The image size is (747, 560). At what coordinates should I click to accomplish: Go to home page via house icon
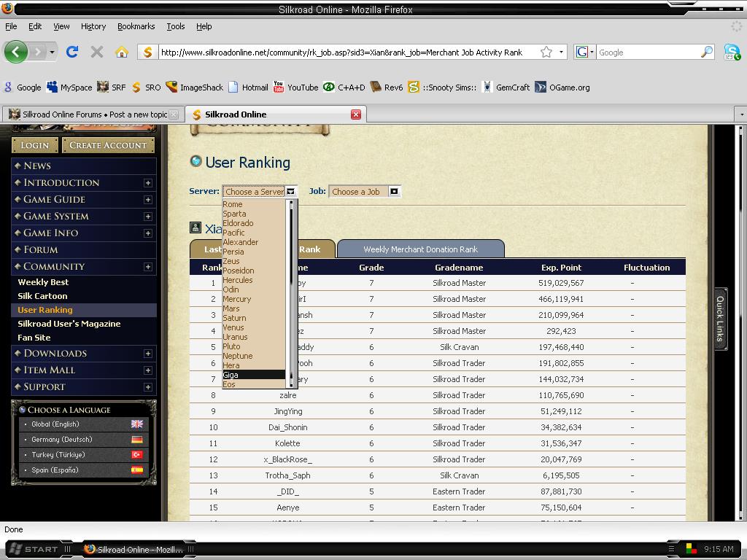pos(122,52)
